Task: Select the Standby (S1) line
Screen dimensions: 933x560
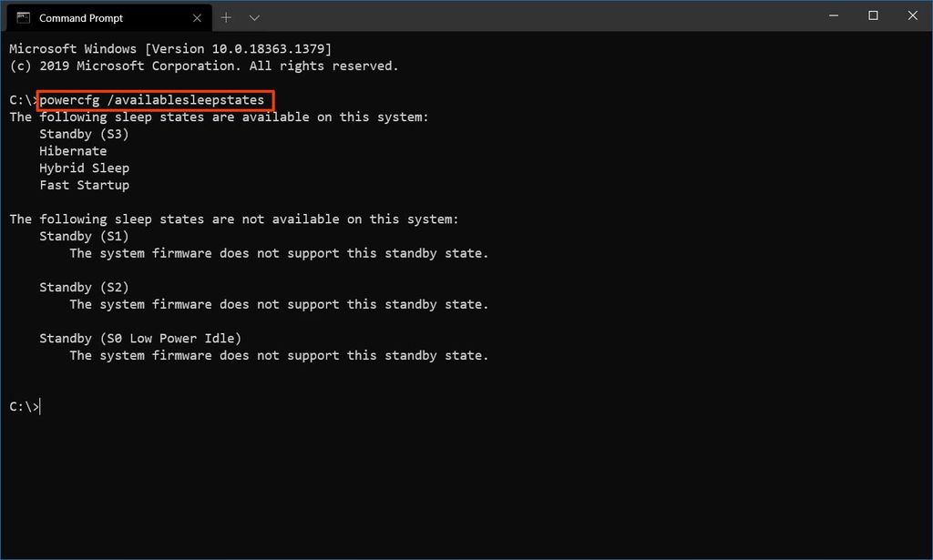Action: 84,236
